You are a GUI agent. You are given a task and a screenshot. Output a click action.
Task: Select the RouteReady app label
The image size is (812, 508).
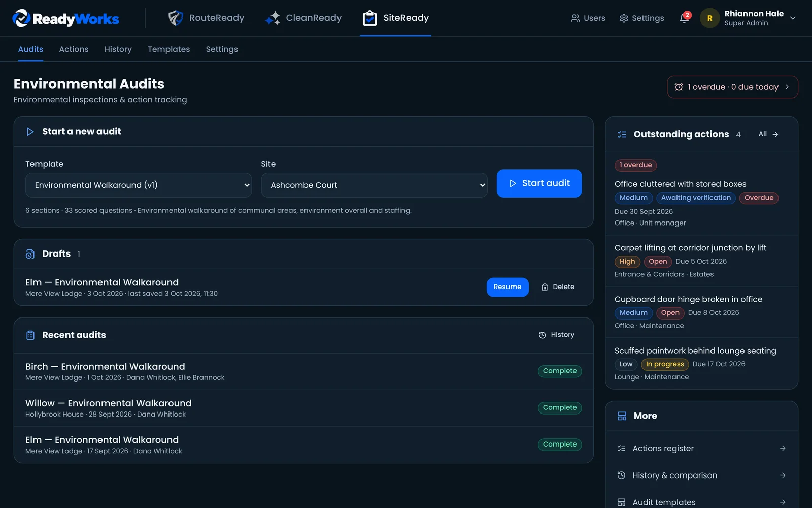pyautogui.click(x=217, y=18)
